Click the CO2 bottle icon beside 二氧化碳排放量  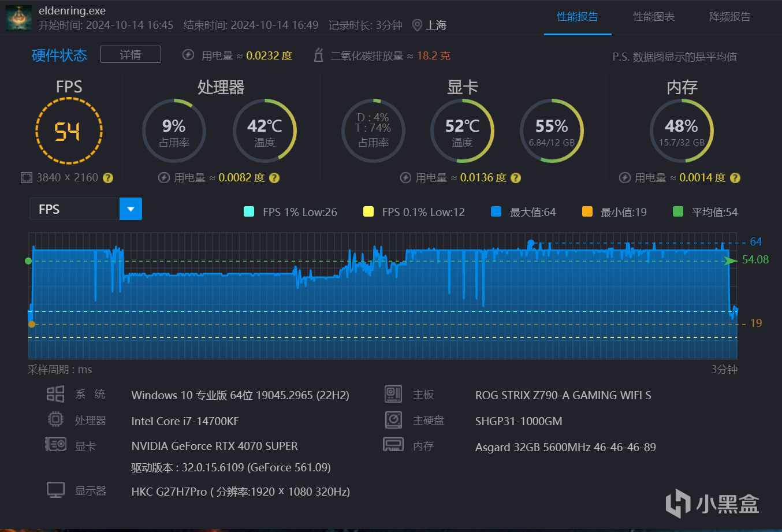tap(318, 55)
